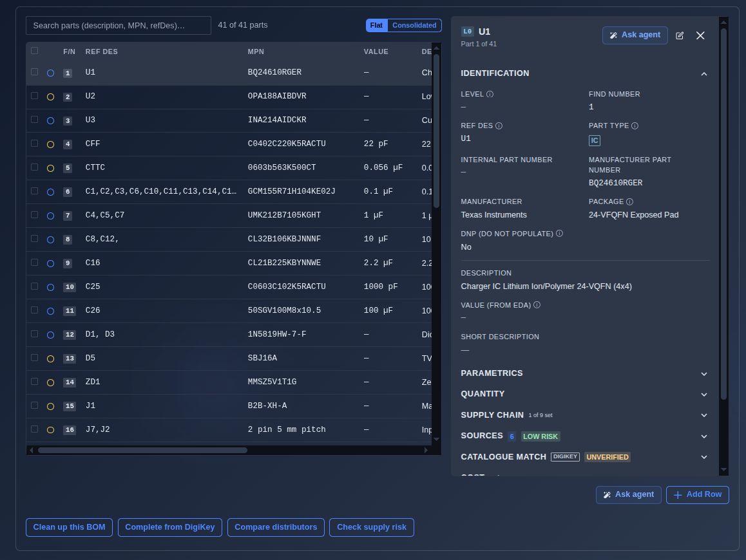Check the checkbox for U1 row
746x560 pixels.
click(34, 72)
